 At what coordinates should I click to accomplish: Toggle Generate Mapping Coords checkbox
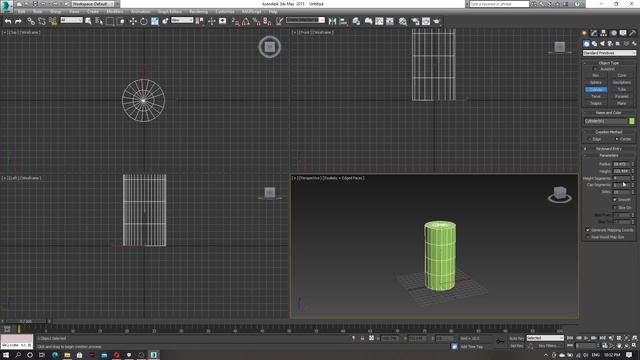[x=588, y=230]
